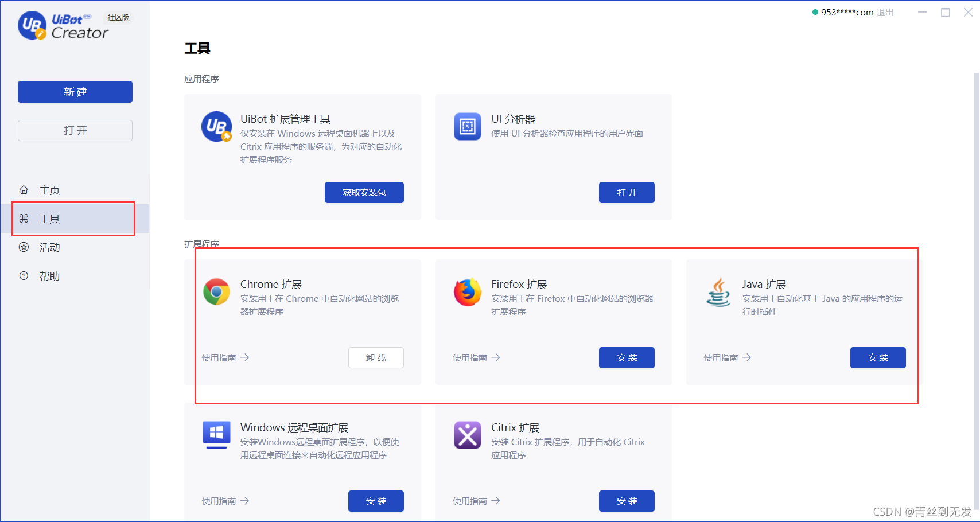Viewport: 980px width, 522px height.
Task: Click the Citrix extension icon
Action: click(x=468, y=435)
